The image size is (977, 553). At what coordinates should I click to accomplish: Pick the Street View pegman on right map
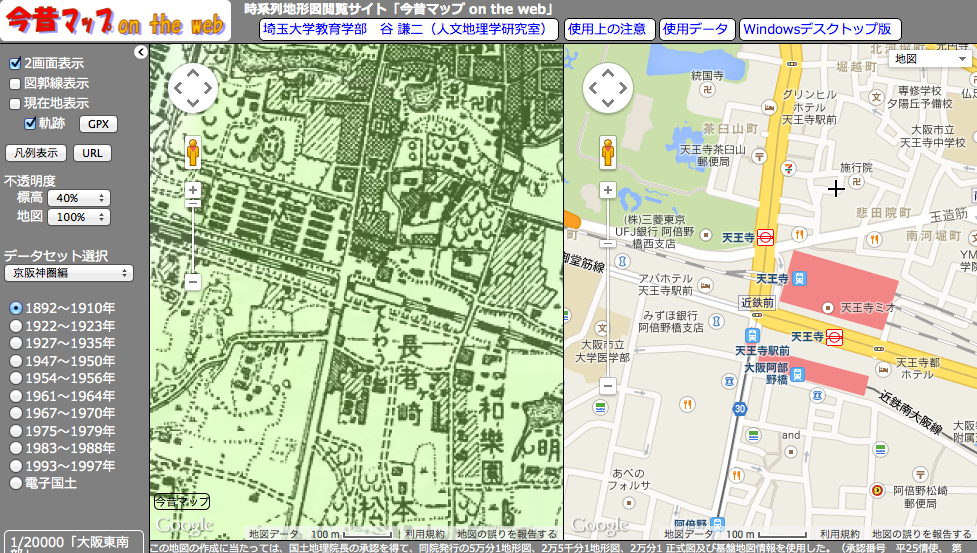tap(608, 153)
